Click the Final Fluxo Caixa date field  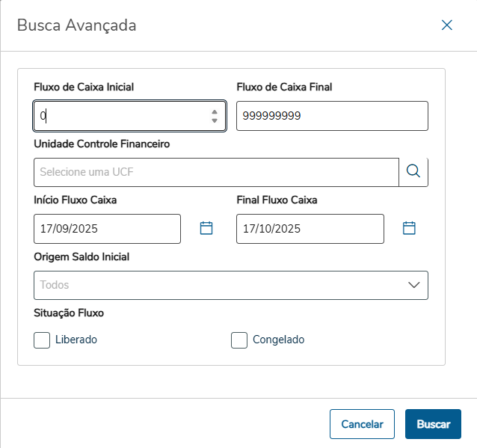310,229
